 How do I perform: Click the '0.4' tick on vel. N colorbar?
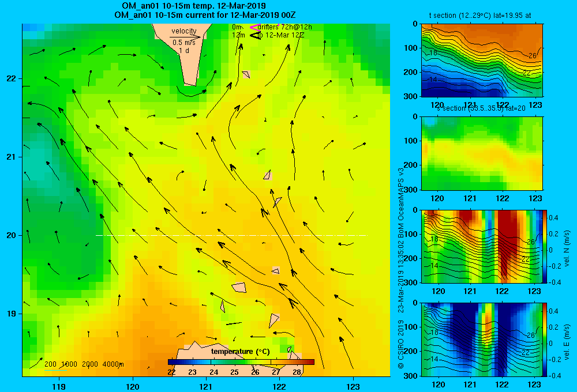point(553,218)
